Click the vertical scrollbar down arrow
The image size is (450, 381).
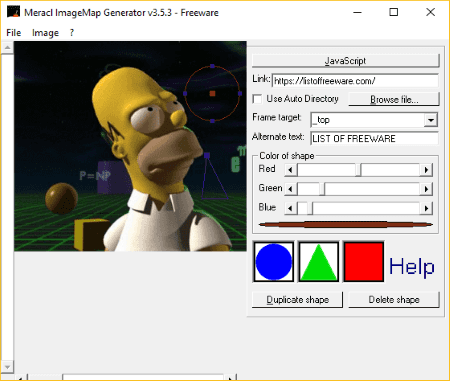point(7,367)
